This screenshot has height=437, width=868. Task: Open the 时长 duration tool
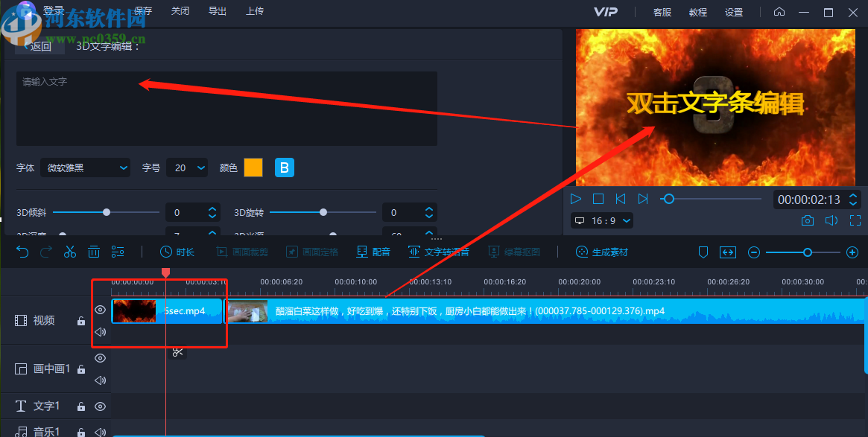pos(177,252)
